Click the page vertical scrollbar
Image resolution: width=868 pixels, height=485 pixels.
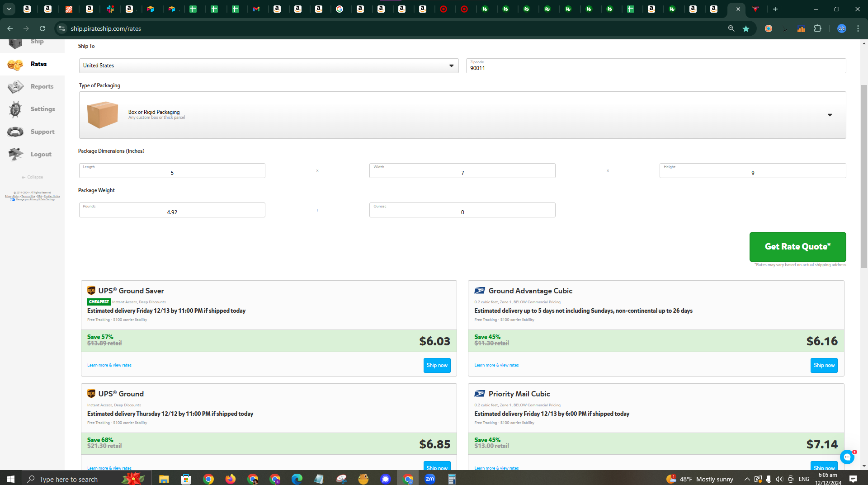864,176
